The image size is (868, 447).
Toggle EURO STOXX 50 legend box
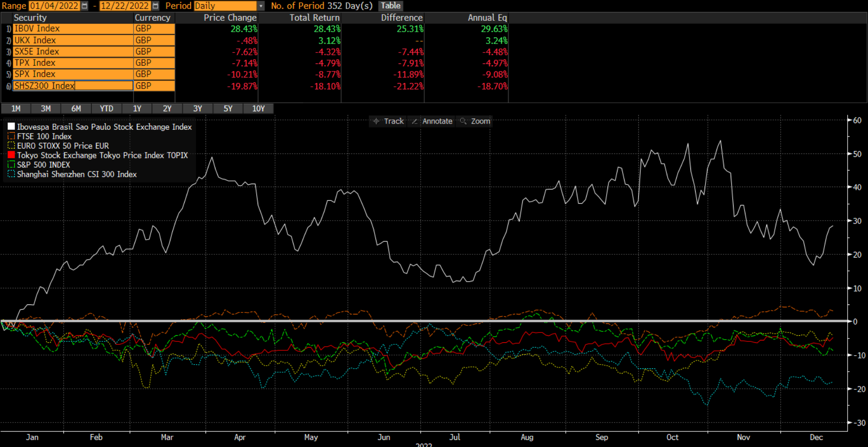click(x=11, y=145)
